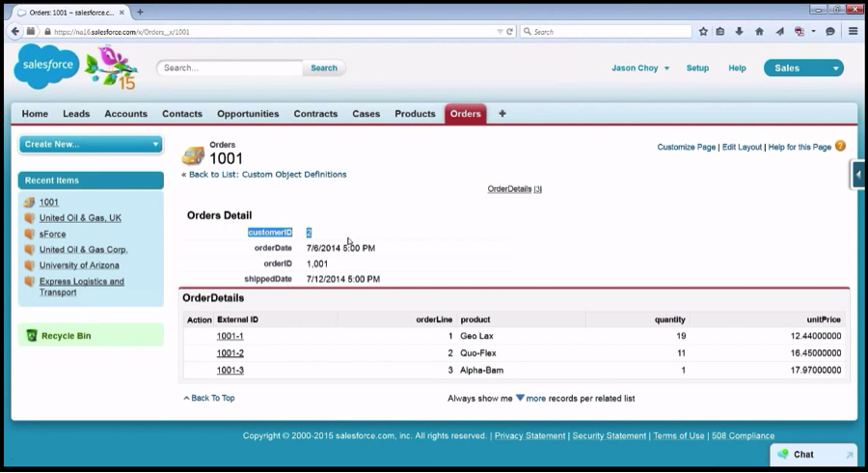Switch to the Cases tab
868x473 pixels.
[366, 114]
